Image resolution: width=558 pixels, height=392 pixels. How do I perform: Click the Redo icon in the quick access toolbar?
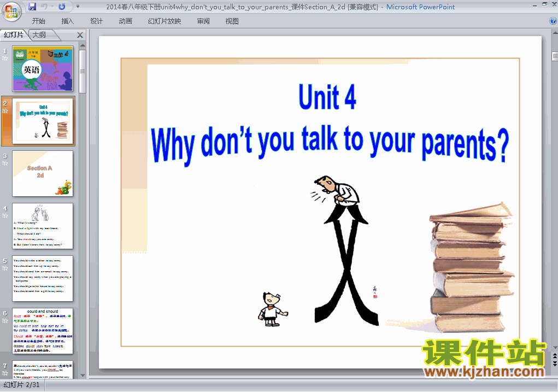click(x=62, y=7)
